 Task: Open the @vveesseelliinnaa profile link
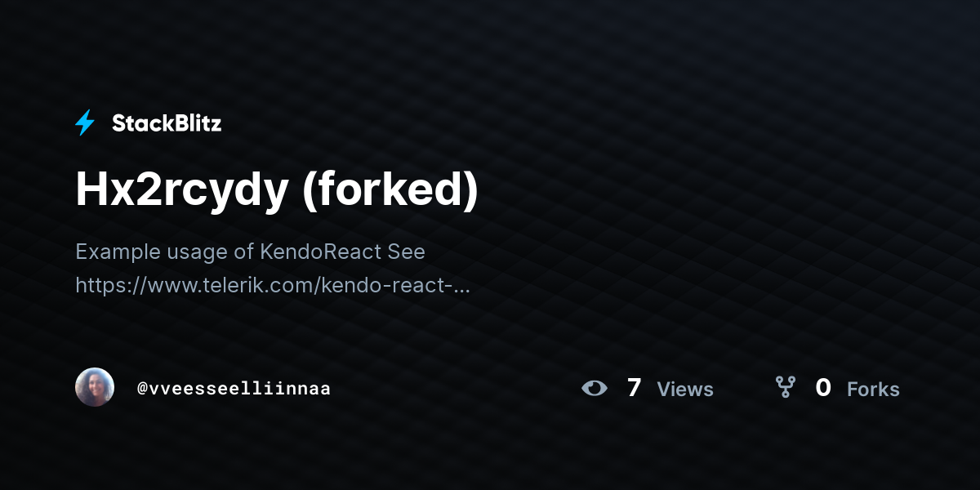point(234,388)
